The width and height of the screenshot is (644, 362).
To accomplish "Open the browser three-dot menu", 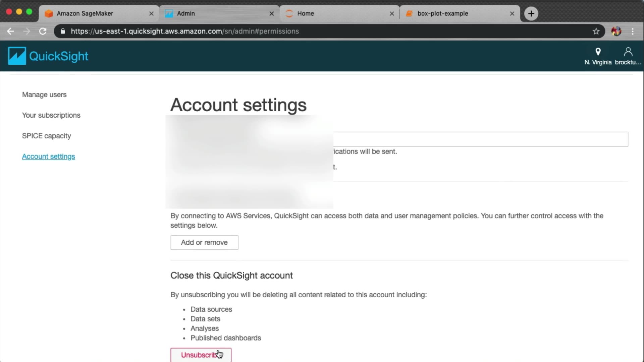I will (x=633, y=31).
